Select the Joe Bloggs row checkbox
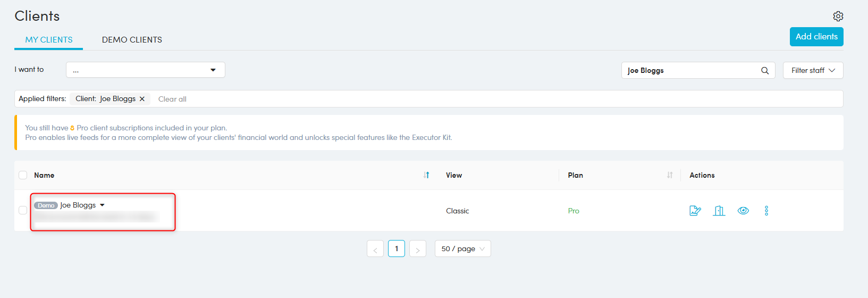 click(23, 210)
